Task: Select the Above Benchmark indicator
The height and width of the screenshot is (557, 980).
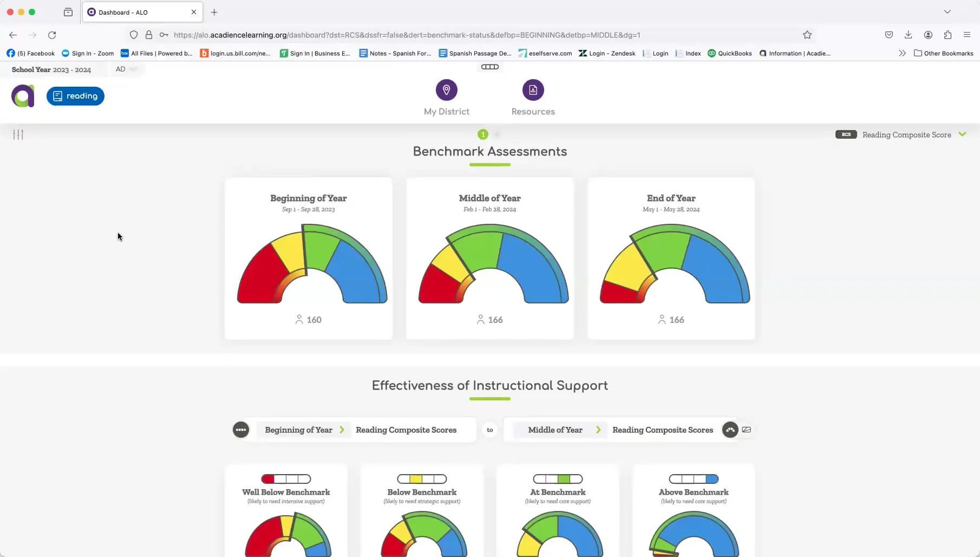Action: 694,479
